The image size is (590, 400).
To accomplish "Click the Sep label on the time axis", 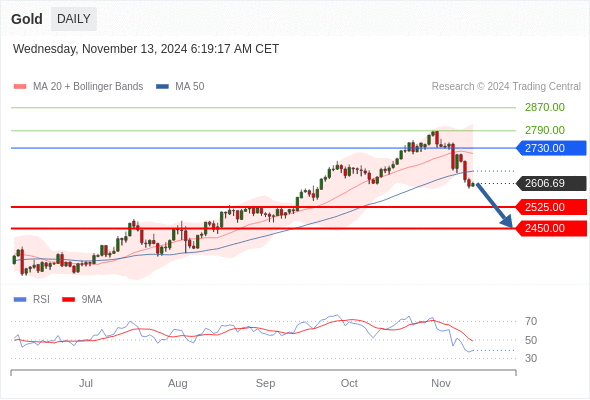I will [265, 384].
